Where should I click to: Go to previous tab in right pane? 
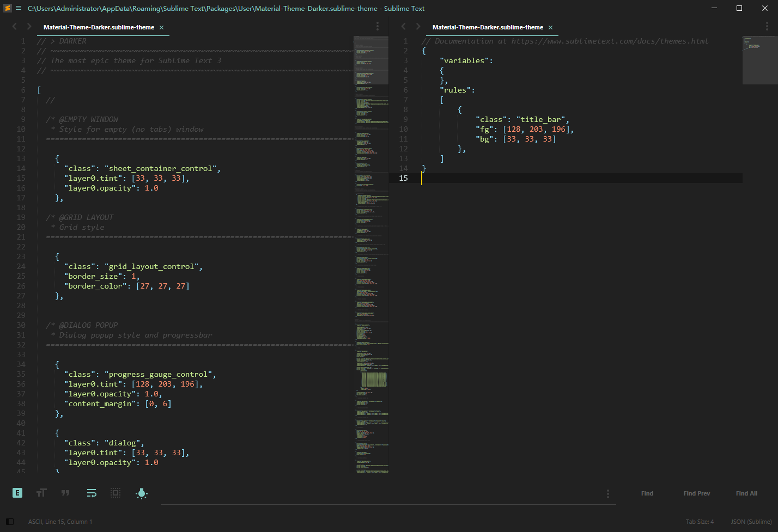click(403, 26)
